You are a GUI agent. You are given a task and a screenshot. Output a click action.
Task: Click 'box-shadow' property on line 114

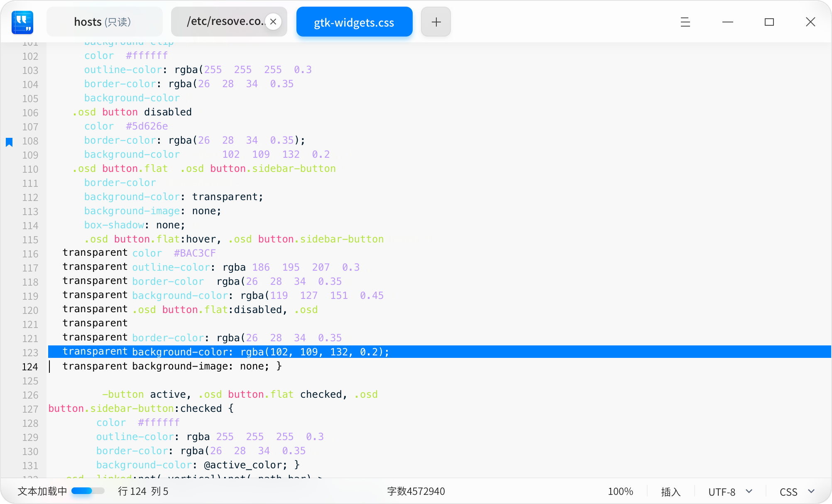[x=114, y=225]
